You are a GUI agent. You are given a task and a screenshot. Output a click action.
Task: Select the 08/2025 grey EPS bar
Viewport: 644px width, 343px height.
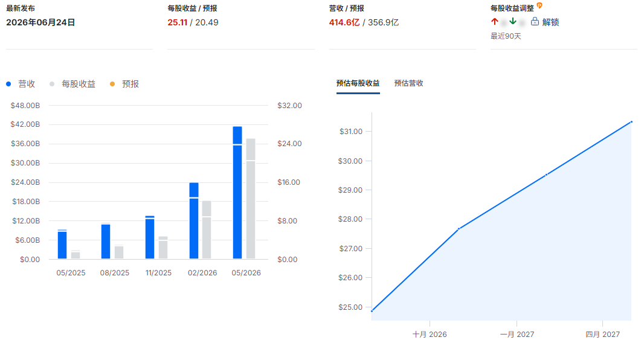pyautogui.click(x=119, y=252)
